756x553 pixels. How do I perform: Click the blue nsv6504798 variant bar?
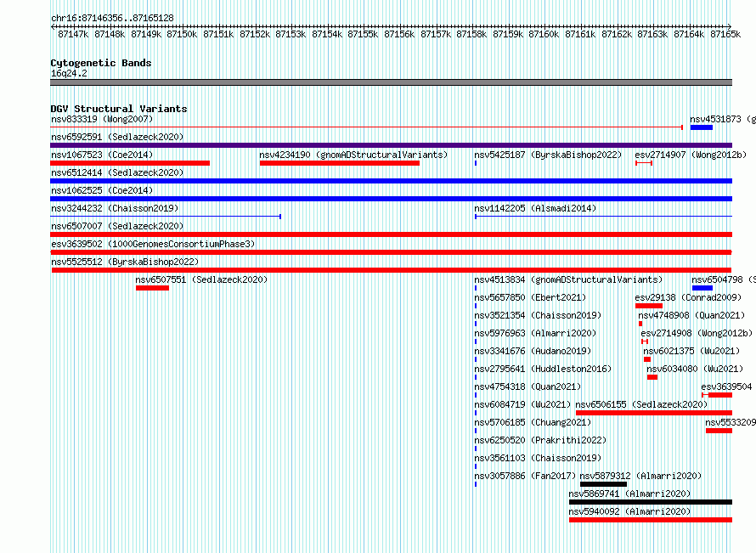point(702,288)
